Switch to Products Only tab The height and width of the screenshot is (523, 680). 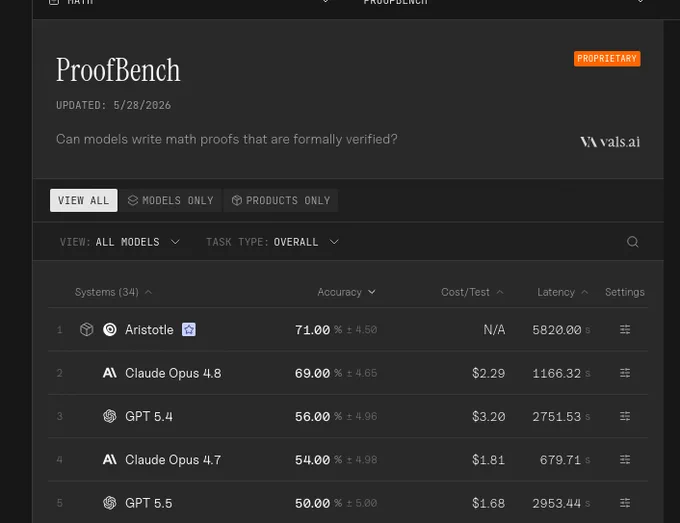[281, 200]
